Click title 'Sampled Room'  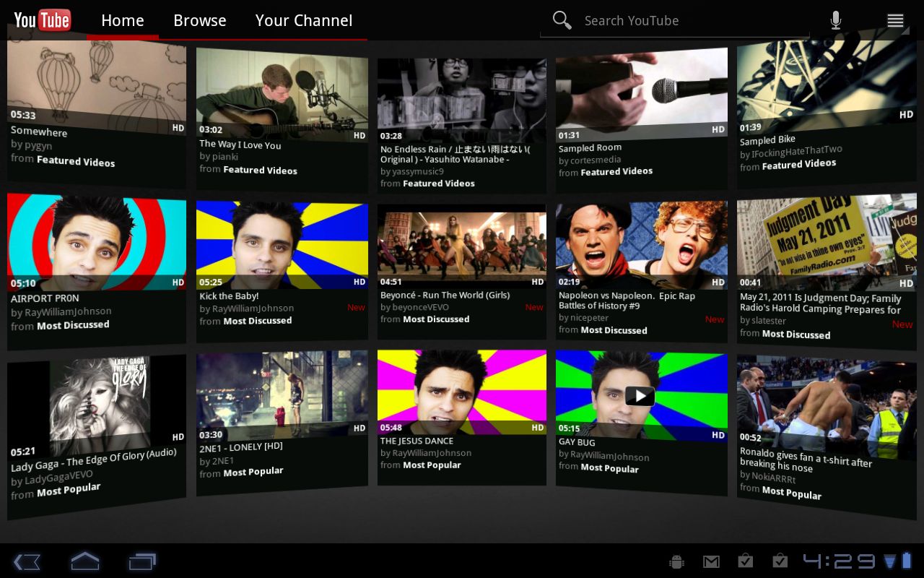590,147
